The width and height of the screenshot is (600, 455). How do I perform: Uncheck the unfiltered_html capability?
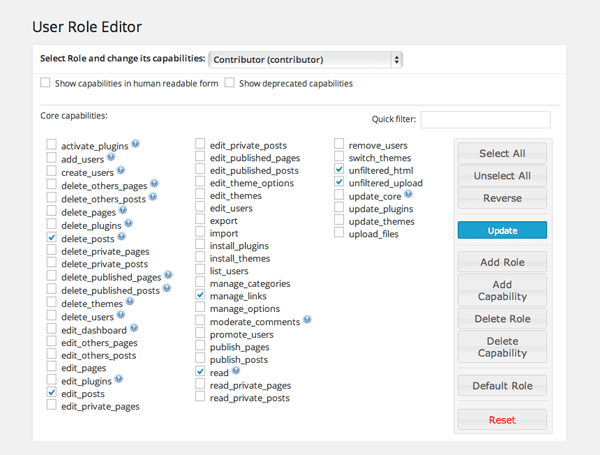click(339, 169)
